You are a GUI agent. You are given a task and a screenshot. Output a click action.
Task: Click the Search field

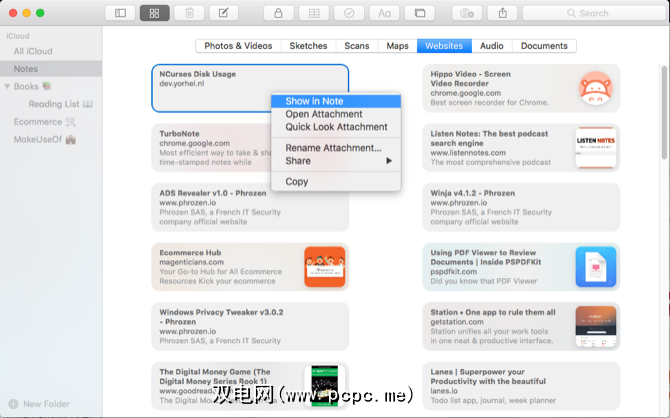594,13
